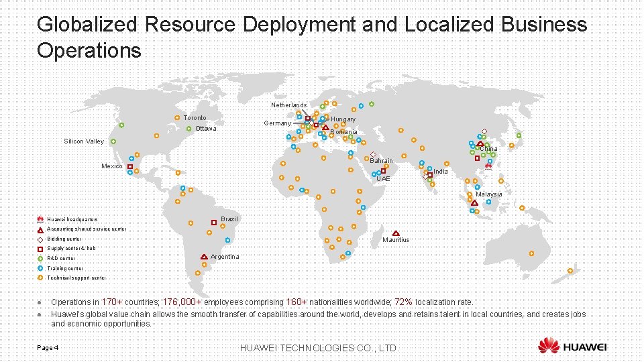Click the 'Brazil' map label
Screen dimensions: 644x362
point(229,219)
